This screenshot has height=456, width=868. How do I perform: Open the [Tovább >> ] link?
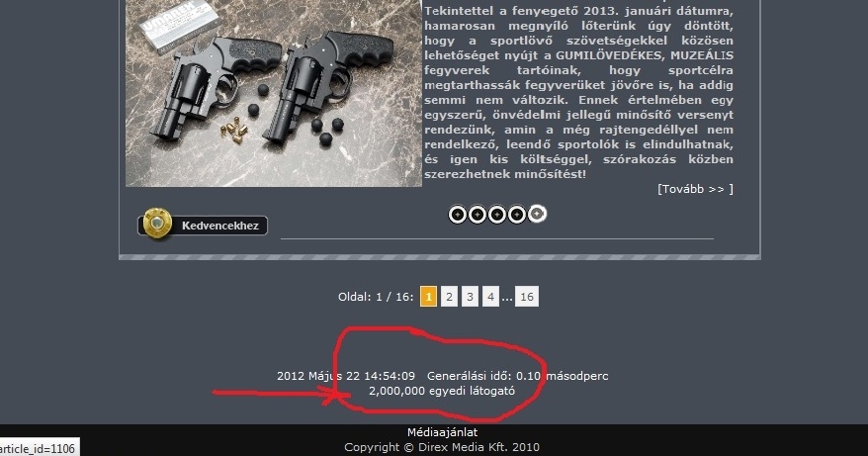(695, 189)
